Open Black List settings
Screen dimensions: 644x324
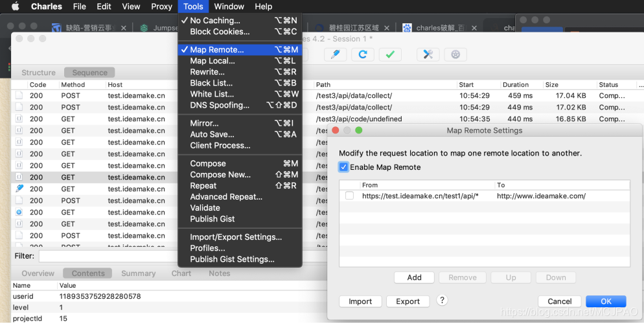pyautogui.click(x=240, y=82)
